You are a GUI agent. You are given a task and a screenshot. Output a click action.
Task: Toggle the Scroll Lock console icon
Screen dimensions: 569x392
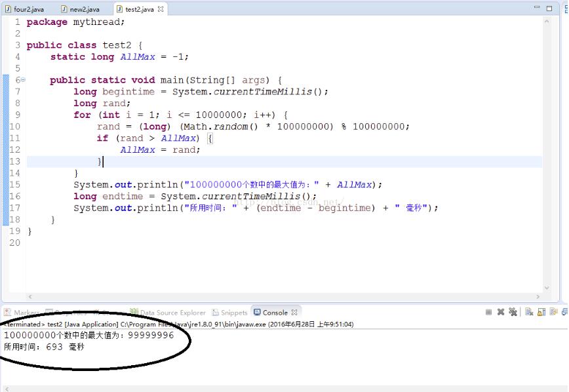click(541, 312)
